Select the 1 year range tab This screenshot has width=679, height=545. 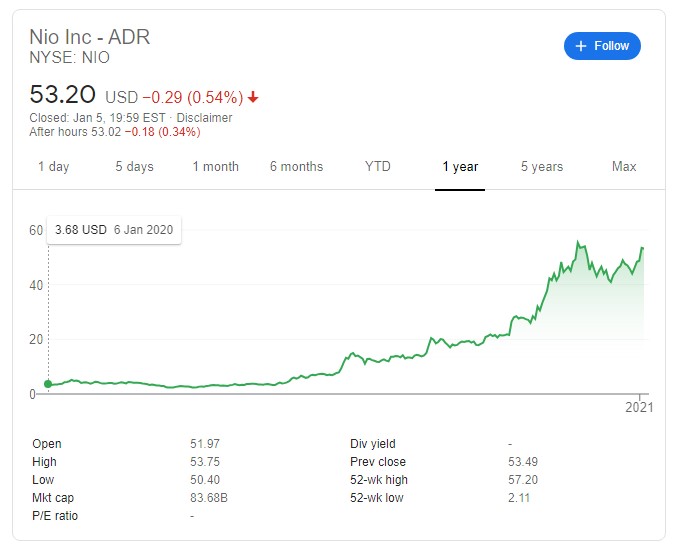pos(460,167)
